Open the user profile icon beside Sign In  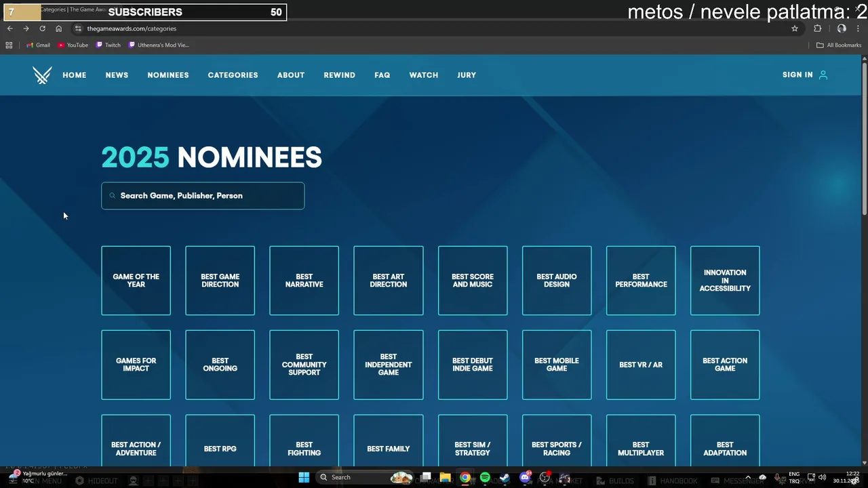pyautogui.click(x=823, y=75)
